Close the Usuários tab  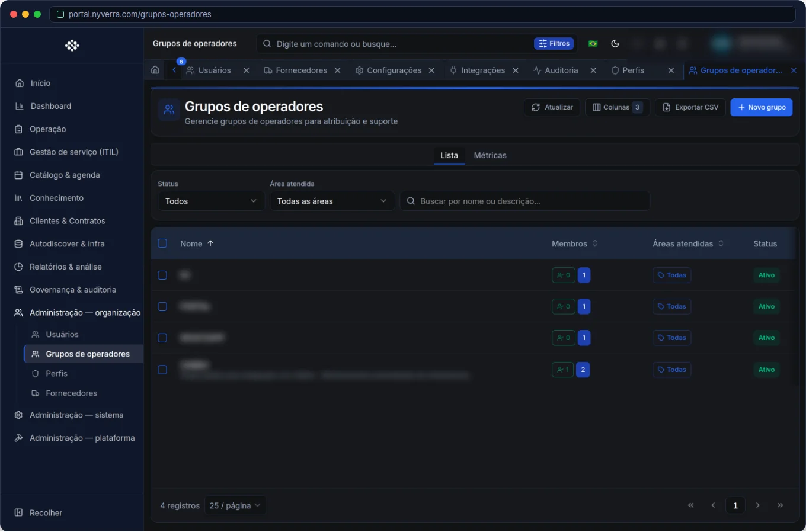247,70
